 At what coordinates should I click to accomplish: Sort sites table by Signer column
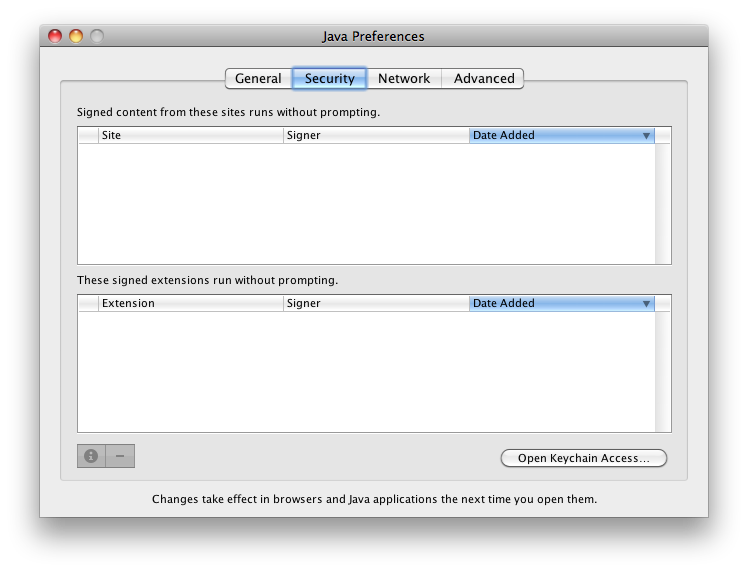pos(376,135)
